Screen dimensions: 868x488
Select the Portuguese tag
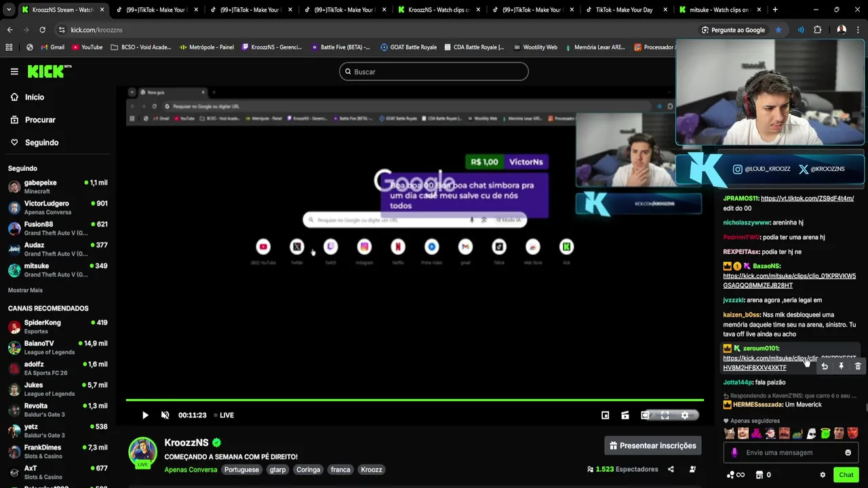point(241,470)
